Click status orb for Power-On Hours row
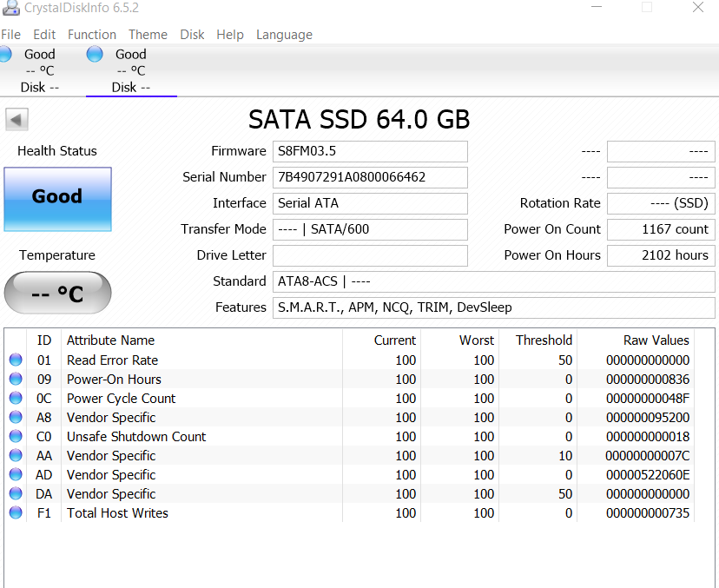Viewport: 719px width, 588px height. 16,379
